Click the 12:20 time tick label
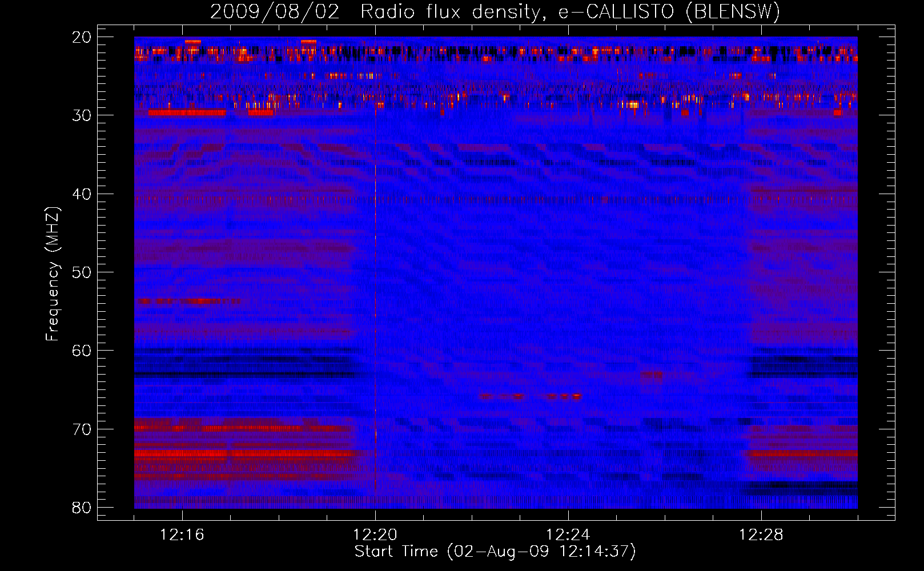This screenshot has width=924, height=571. [x=375, y=535]
